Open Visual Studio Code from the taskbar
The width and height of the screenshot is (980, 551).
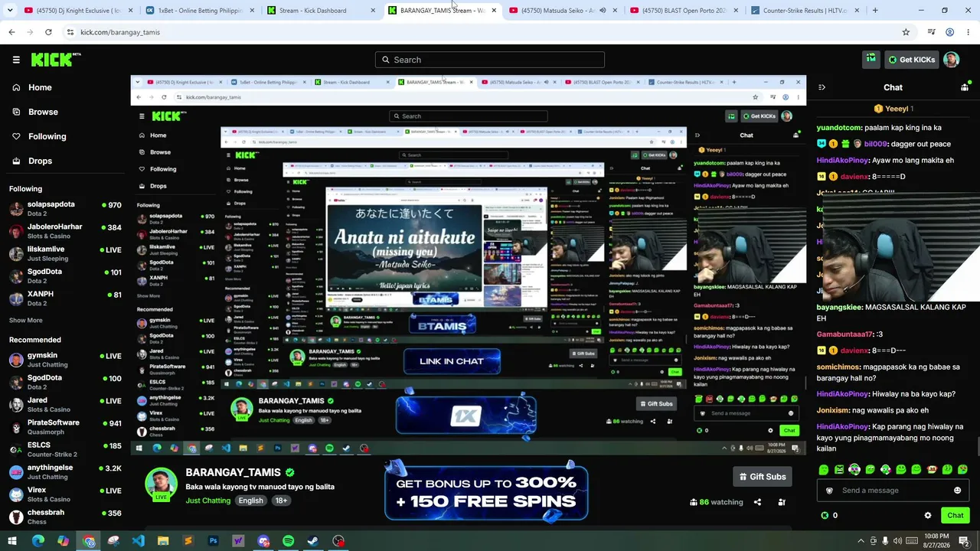[x=138, y=541]
